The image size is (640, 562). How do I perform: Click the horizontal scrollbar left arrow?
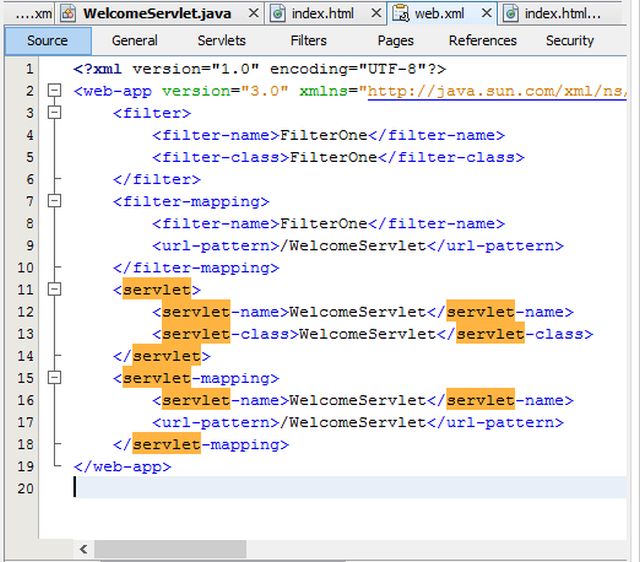coord(84,549)
